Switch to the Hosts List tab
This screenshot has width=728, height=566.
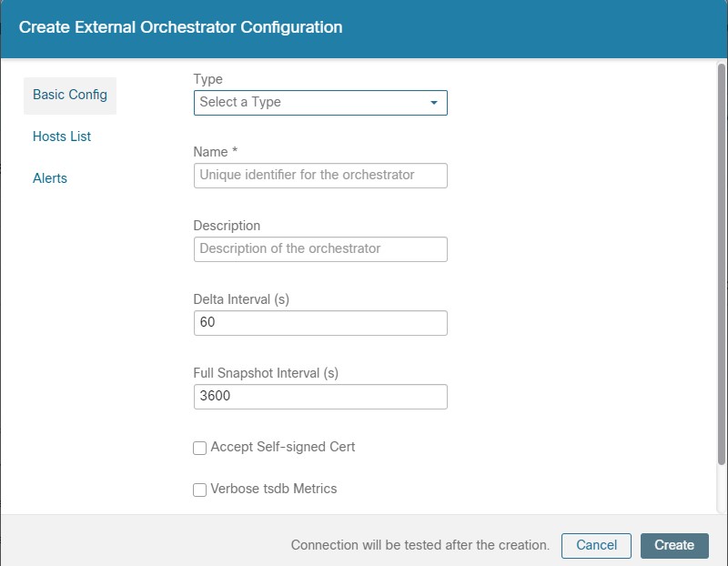(x=62, y=136)
